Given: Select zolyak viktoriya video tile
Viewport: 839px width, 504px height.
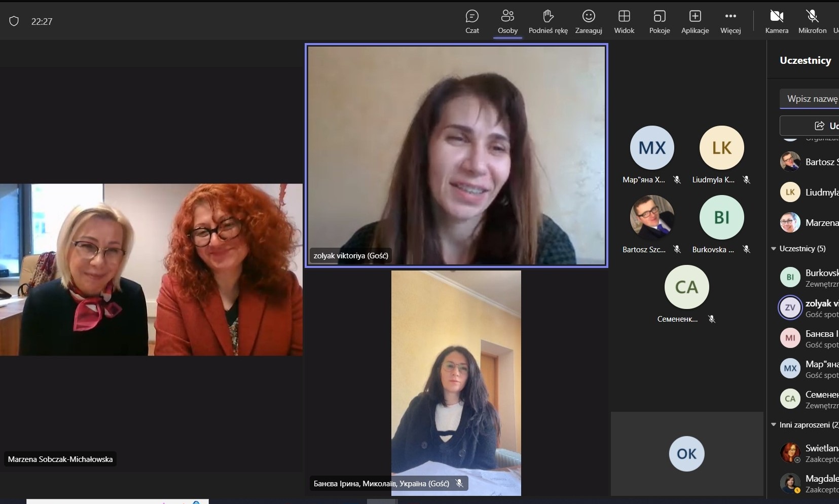Looking at the screenshot, I should click(x=456, y=155).
